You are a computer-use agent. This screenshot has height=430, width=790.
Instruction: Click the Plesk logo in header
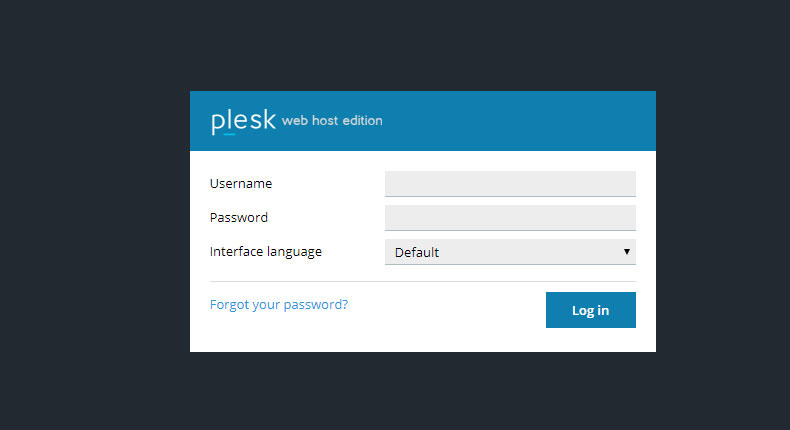click(x=243, y=121)
